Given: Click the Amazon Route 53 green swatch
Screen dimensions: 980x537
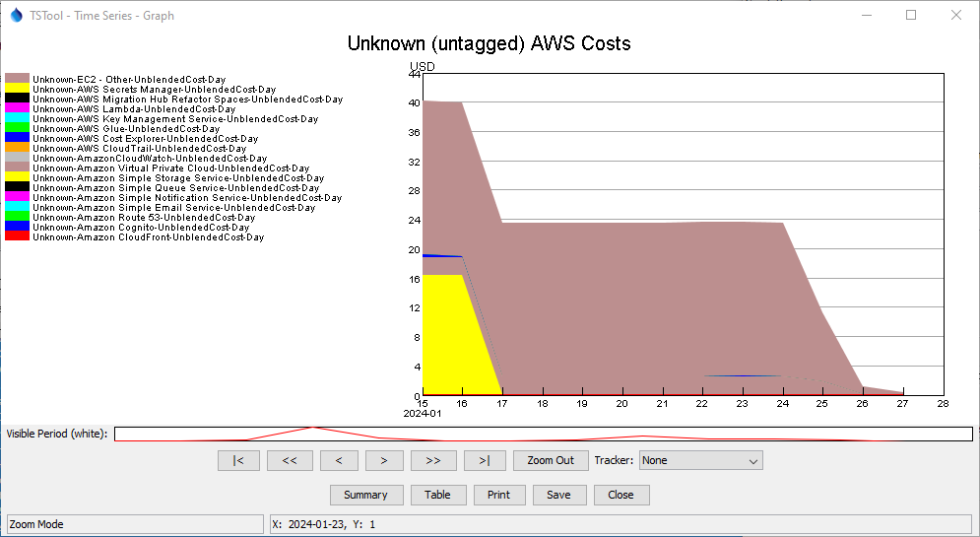Looking at the screenshot, I should click(x=18, y=217).
